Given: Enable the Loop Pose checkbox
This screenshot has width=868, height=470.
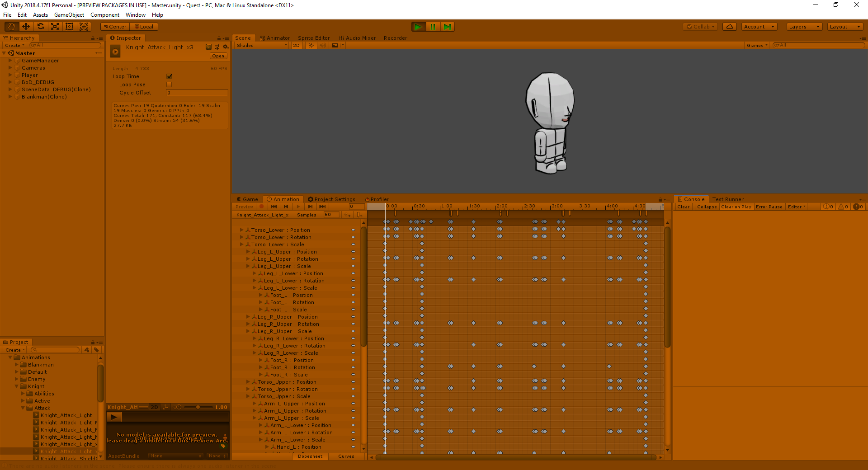Looking at the screenshot, I should [x=169, y=85].
